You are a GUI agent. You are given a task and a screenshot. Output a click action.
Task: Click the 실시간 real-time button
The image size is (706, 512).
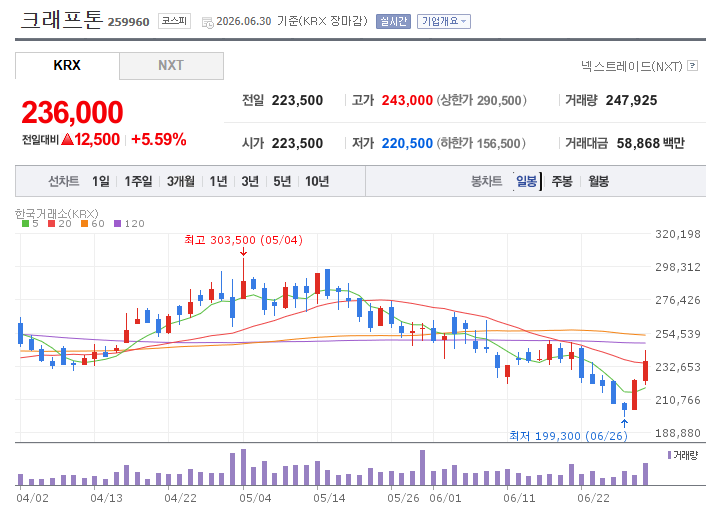(x=394, y=21)
